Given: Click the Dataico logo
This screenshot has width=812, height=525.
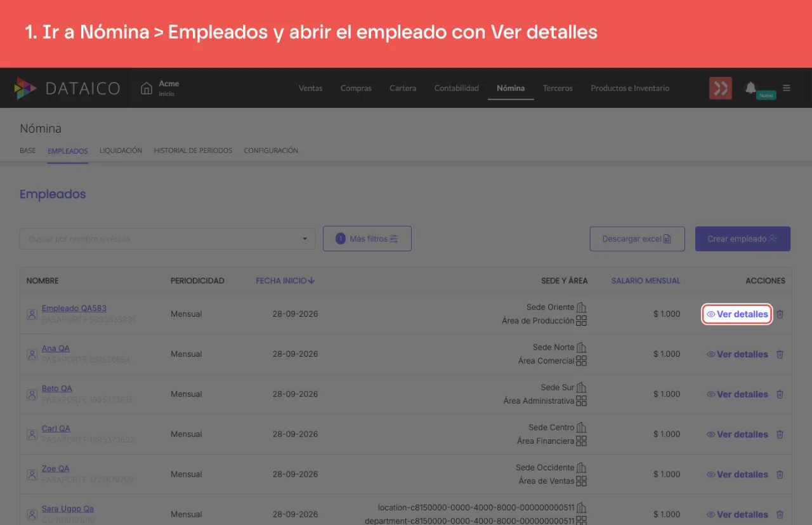Looking at the screenshot, I should [67, 88].
